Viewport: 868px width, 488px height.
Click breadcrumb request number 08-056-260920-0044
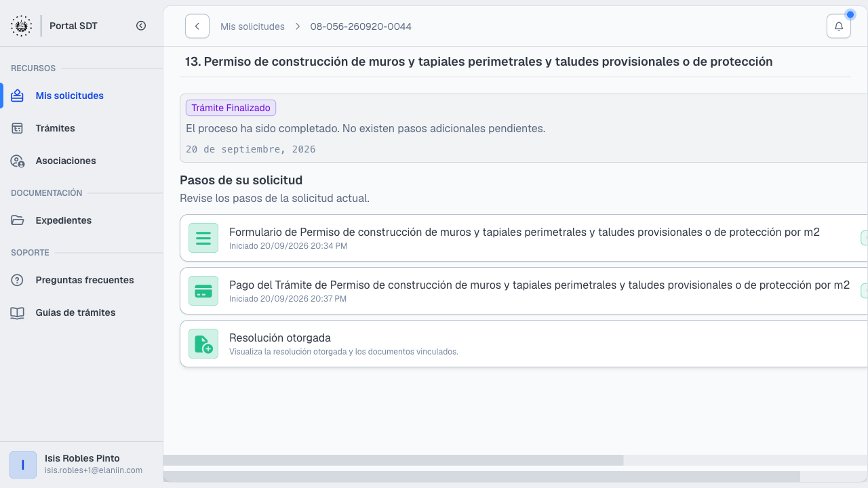click(361, 26)
